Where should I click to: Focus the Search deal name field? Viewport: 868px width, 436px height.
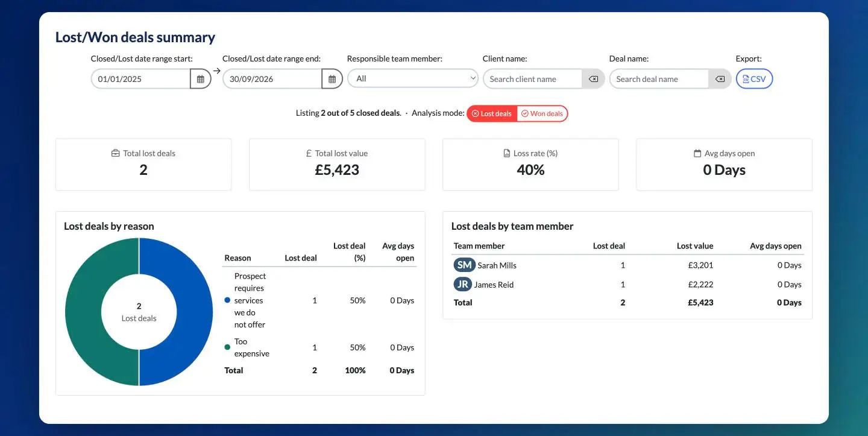point(659,79)
